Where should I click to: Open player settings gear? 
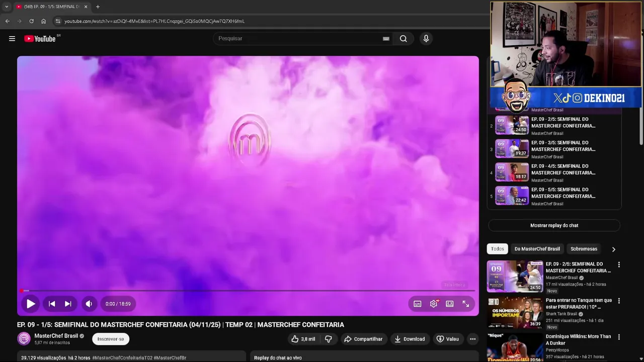pos(434,304)
